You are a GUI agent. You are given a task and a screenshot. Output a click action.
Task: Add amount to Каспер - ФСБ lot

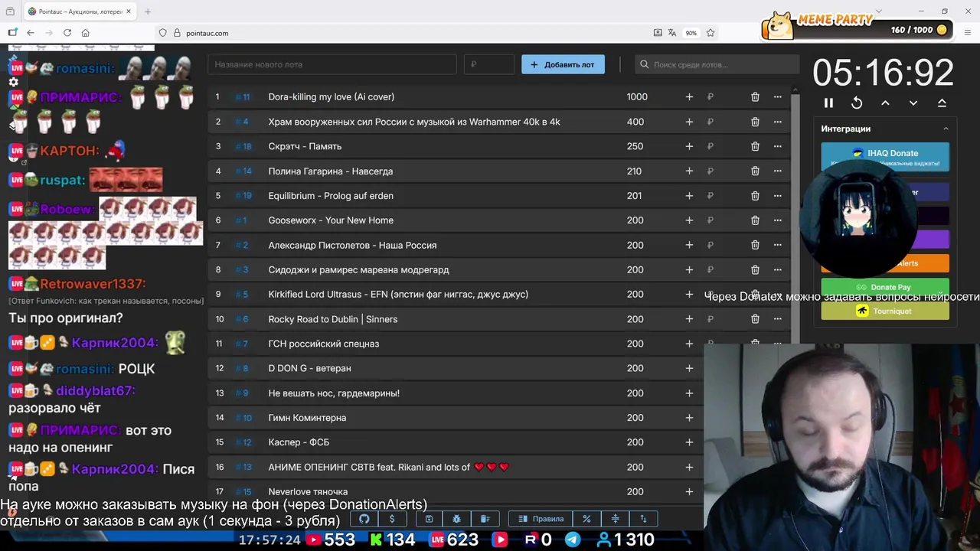click(x=689, y=442)
